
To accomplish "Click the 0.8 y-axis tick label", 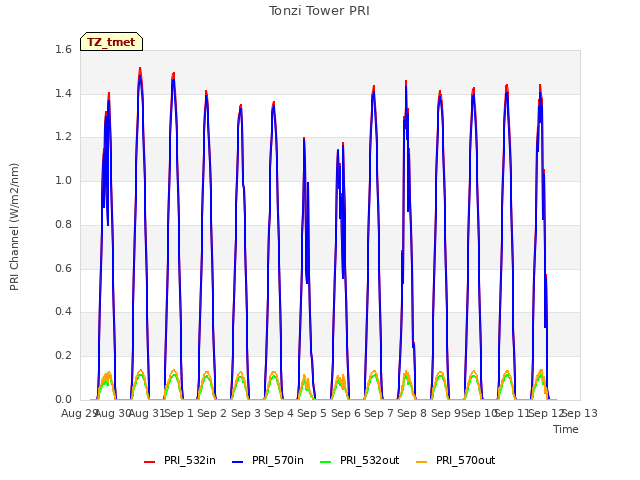I will pyautogui.click(x=63, y=224).
